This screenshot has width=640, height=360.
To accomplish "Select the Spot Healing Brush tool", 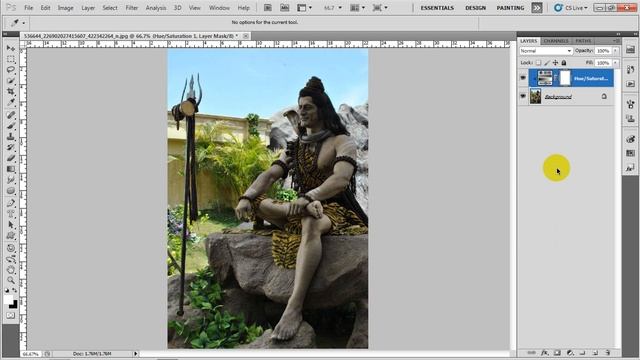I will tap(11, 116).
